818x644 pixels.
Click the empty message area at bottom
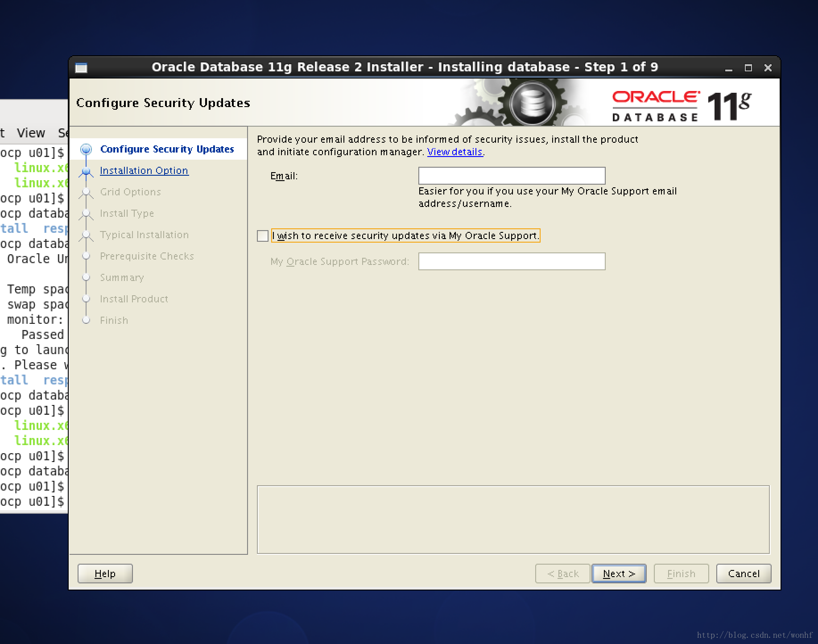[513, 520]
